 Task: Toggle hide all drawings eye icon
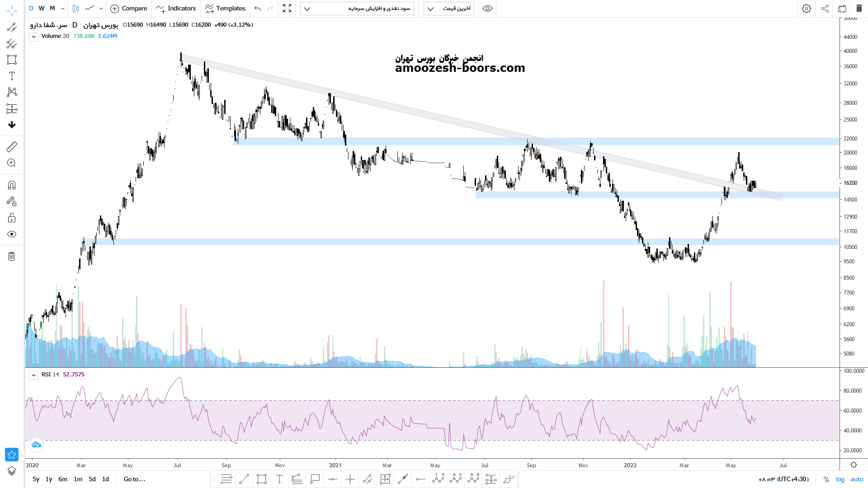coord(12,234)
